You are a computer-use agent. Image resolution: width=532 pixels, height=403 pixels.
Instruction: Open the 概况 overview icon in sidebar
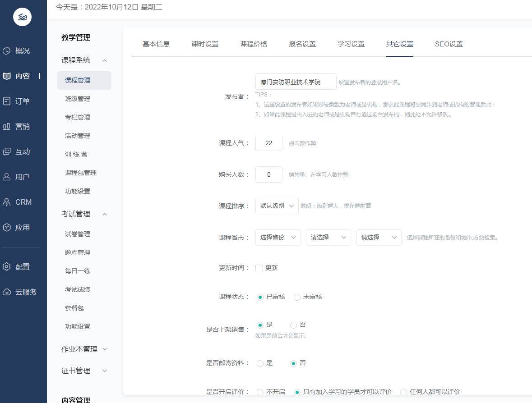point(7,51)
